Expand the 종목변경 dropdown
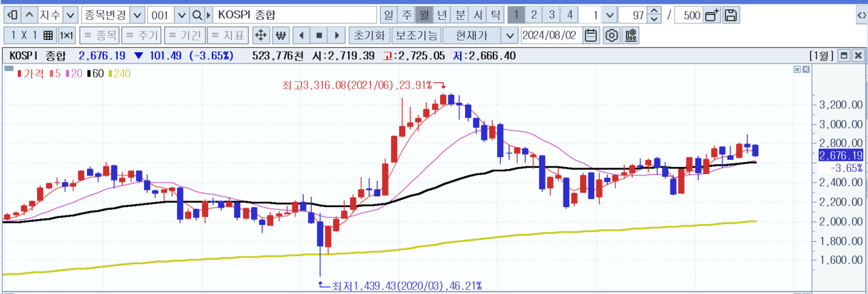The image size is (868, 294). point(138,14)
